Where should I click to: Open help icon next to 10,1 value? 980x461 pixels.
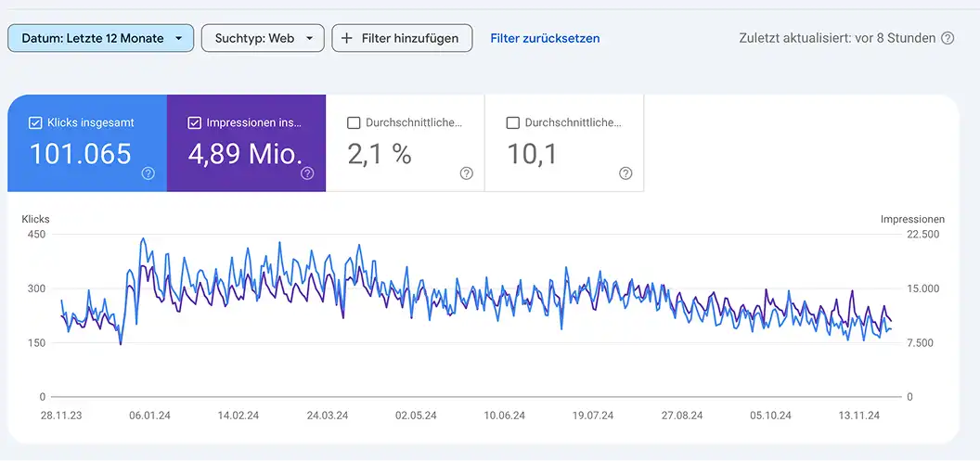(625, 173)
